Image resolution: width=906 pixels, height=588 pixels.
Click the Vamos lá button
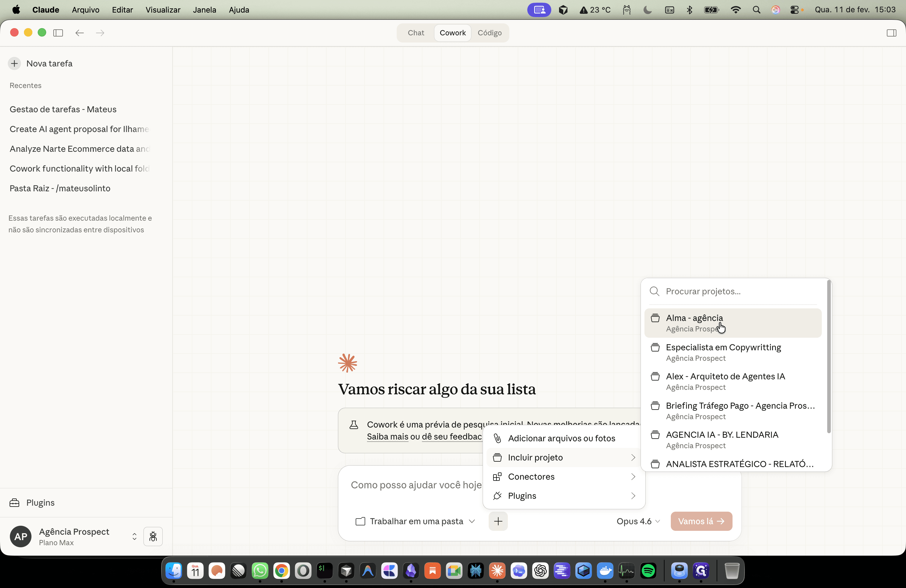[x=701, y=521]
